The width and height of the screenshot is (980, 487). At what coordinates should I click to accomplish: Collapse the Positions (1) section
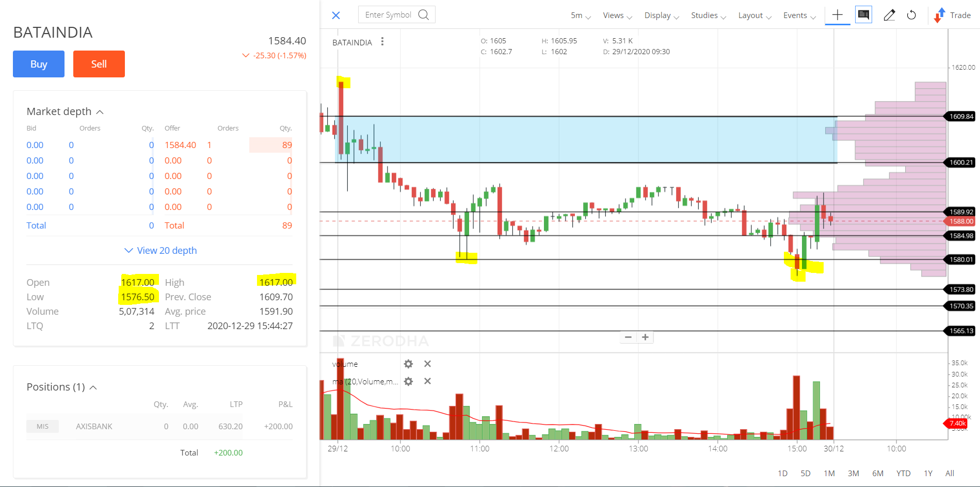tap(93, 387)
